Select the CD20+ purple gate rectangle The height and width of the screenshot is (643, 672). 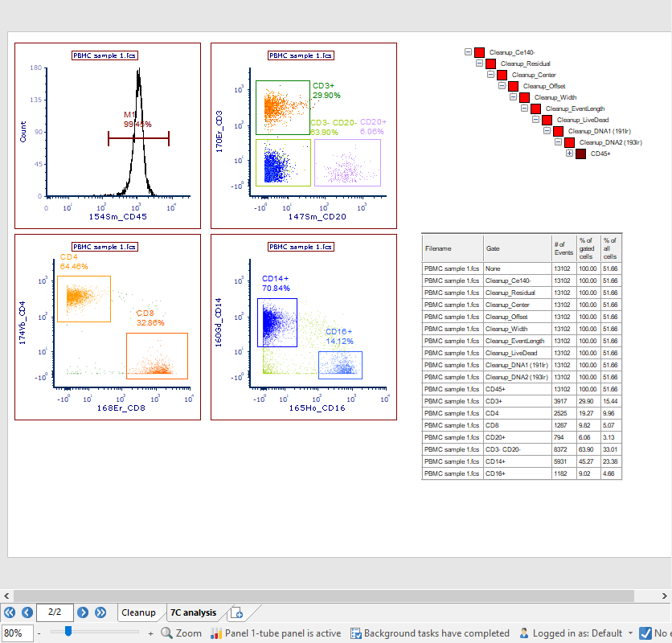coord(347,163)
